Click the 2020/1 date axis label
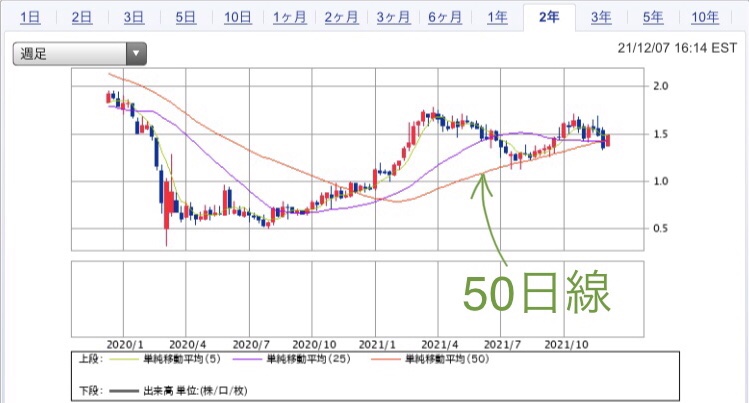 pos(125,344)
